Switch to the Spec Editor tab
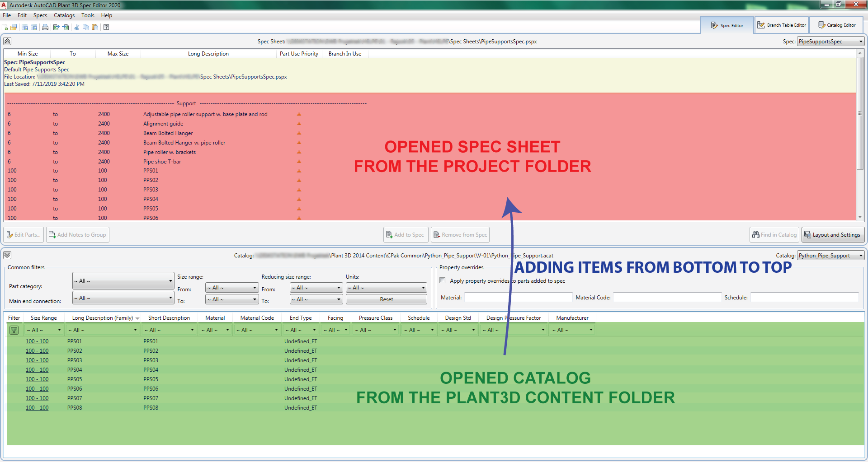 727,25
